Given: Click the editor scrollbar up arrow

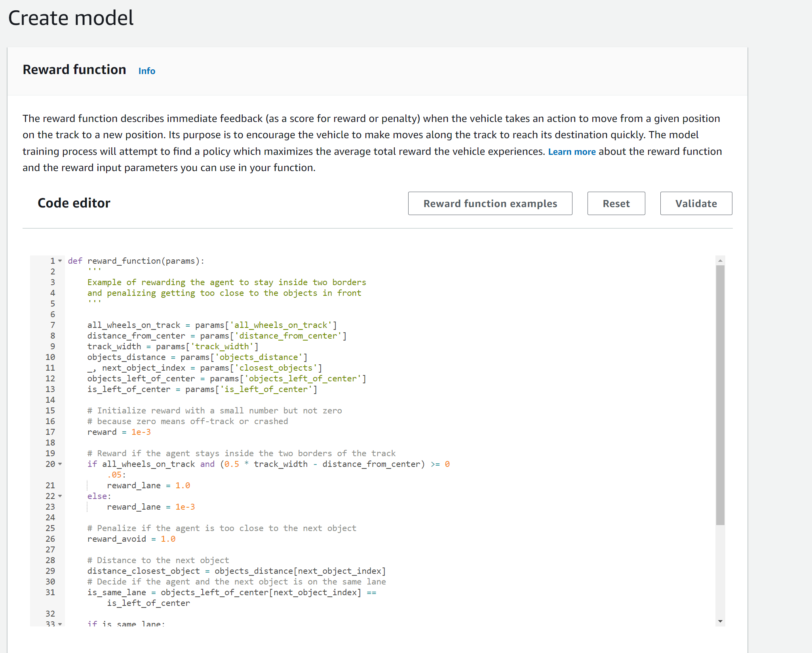Looking at the screenshot, I should (x=720, y=261).
